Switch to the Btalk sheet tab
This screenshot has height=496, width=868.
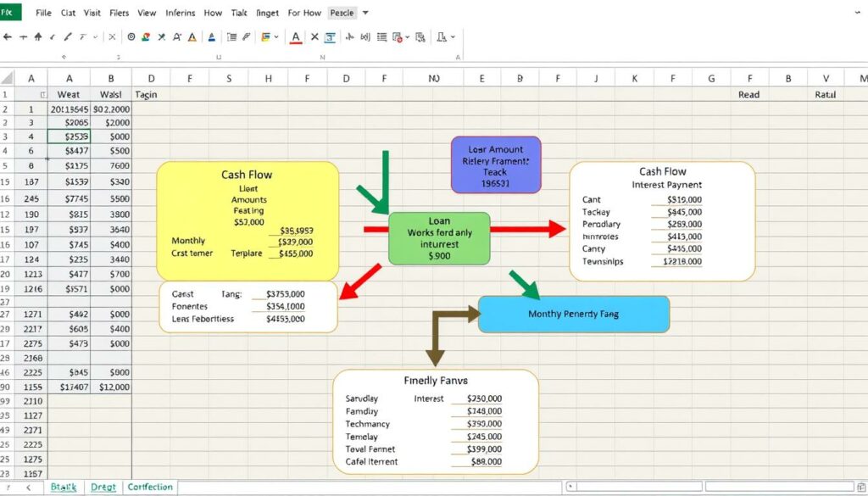[64, 488]
